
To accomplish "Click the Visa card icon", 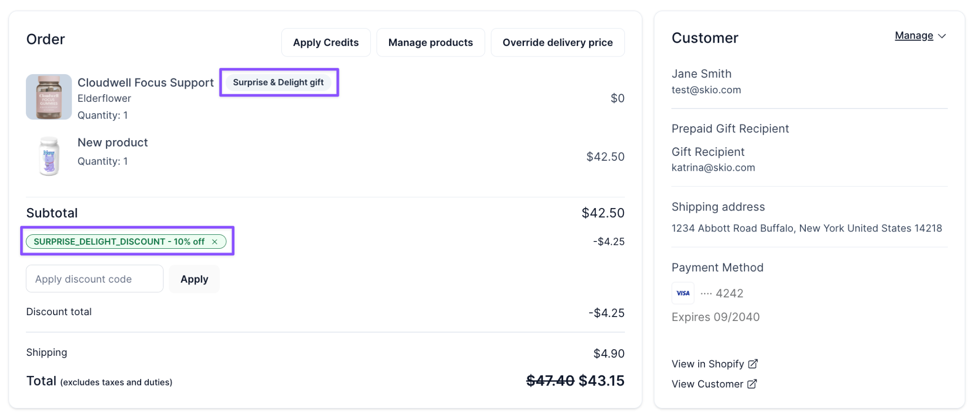I will click(x=683, y=293).
